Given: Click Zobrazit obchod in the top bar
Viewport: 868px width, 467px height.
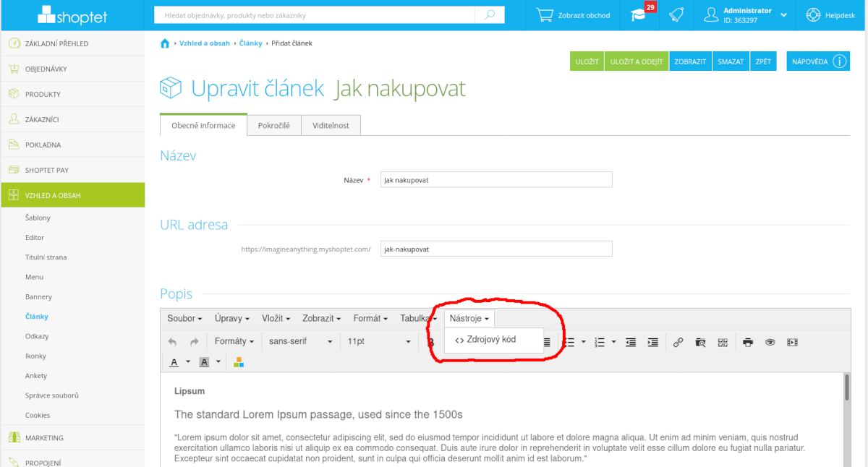Looking at the screenshot, I should pos(573,15).
